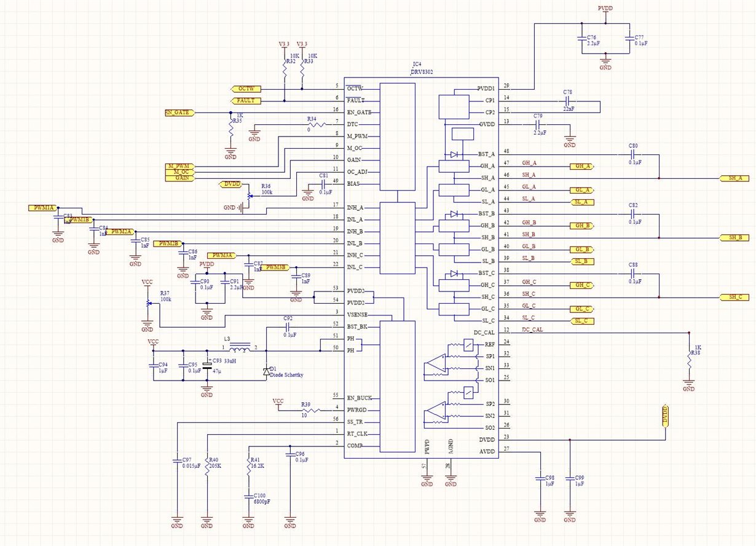Select charge pump capacitor C78 22nF
This screenshot has height=546, width=756.
(569, 100)
